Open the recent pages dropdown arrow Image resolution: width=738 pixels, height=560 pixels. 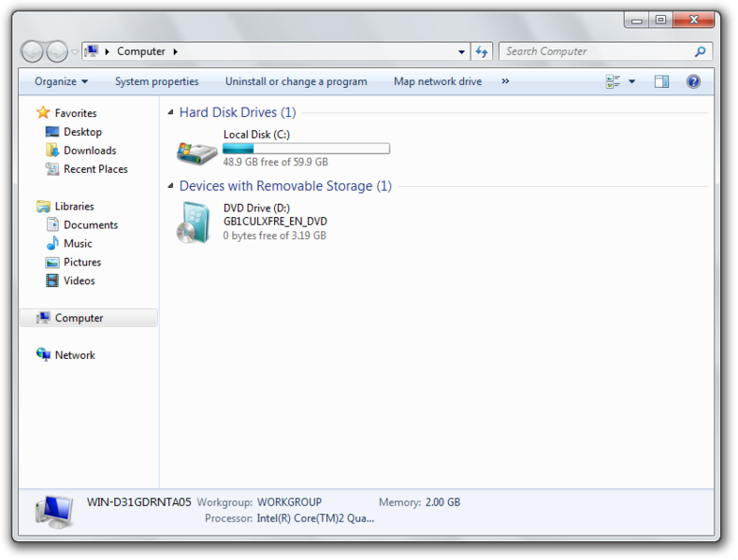click(75, 52)
